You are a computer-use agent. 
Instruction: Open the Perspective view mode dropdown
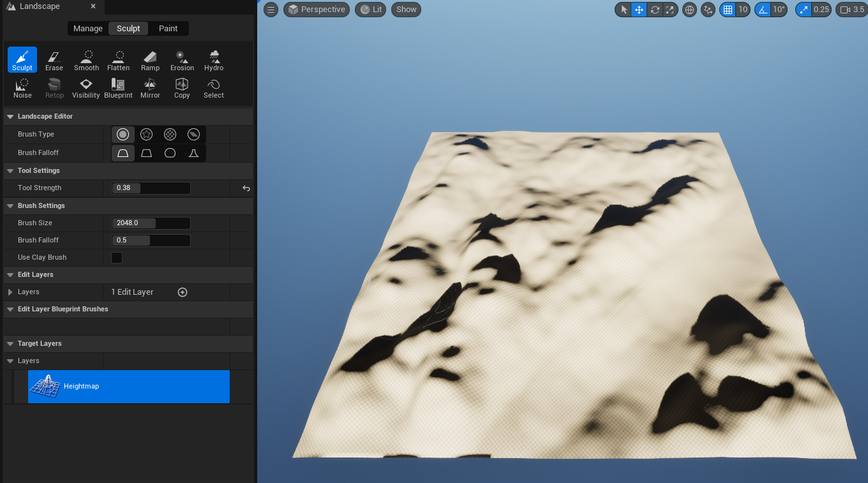317,10
